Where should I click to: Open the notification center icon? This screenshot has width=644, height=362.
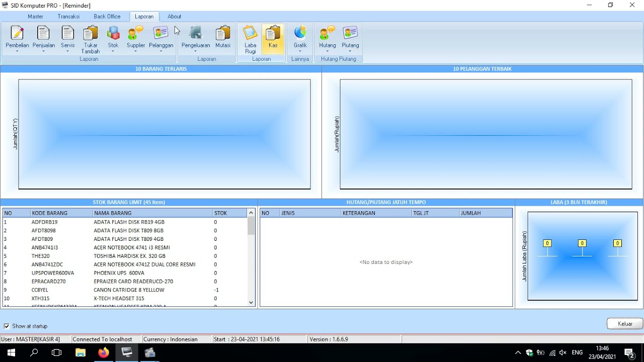click(x=629, y=353)
